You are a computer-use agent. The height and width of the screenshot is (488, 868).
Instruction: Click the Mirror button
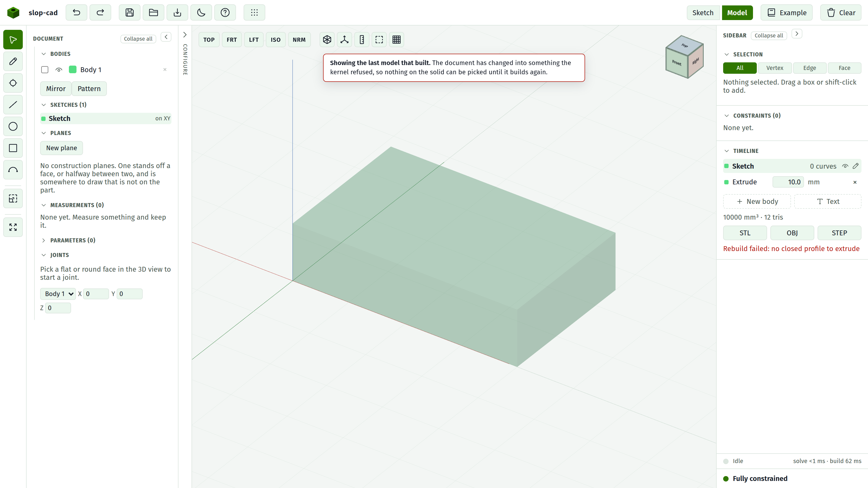56,89
